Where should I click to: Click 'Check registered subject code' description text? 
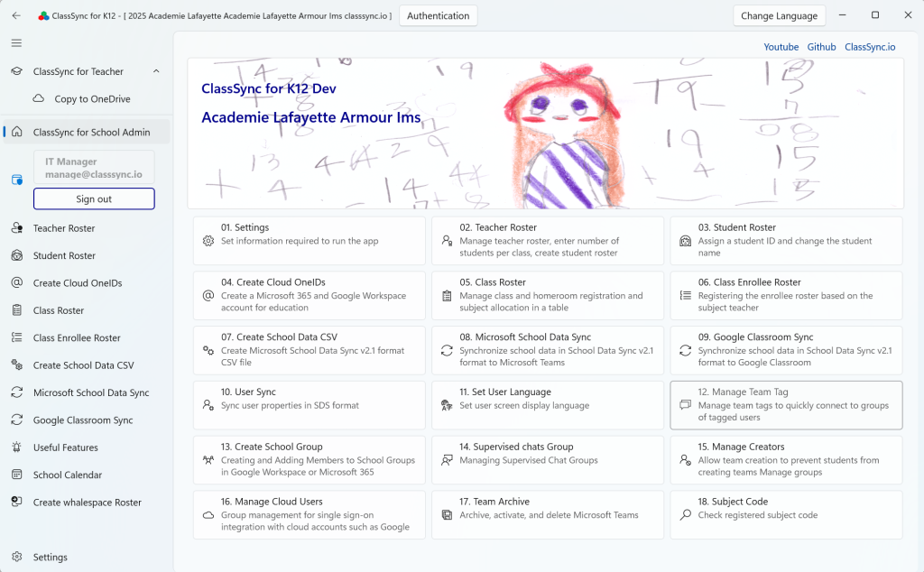click(x=758, y=515)
